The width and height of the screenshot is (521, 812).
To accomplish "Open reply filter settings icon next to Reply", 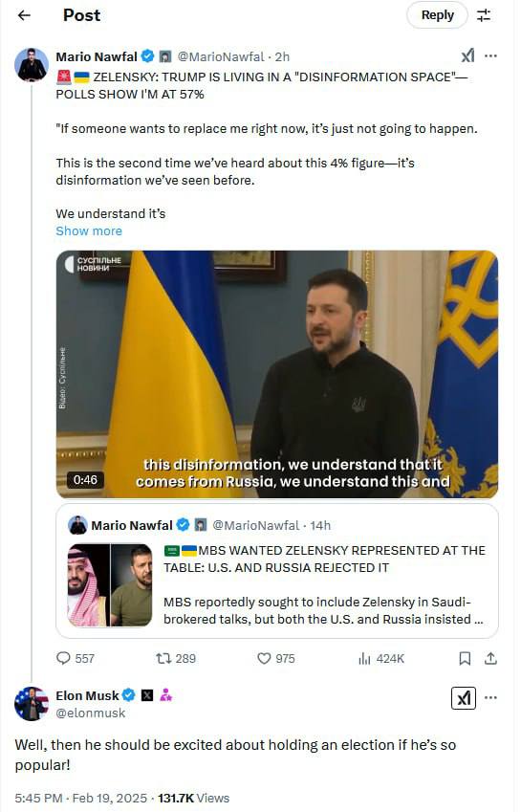I will point(483,15).
